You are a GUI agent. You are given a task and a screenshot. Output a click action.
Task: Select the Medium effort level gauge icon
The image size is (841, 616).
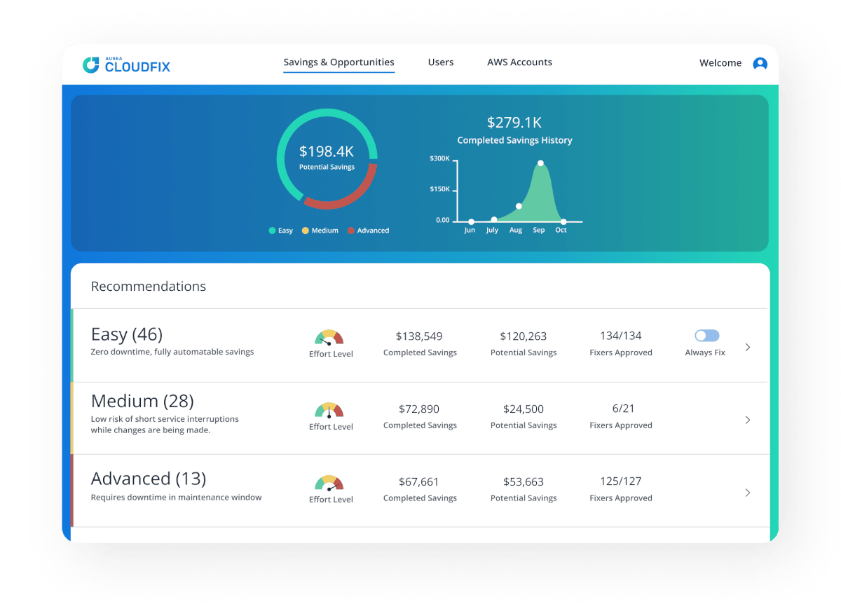[330, 411]
